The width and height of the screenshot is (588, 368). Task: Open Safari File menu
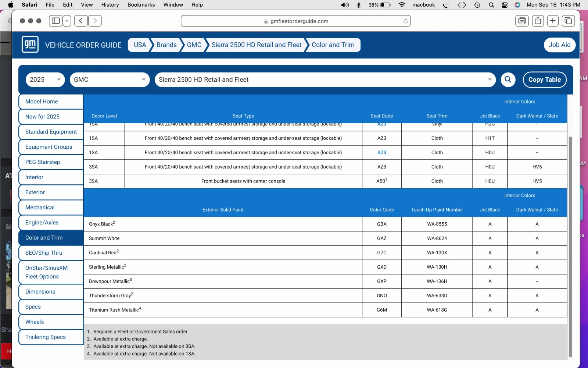[50, 5]
